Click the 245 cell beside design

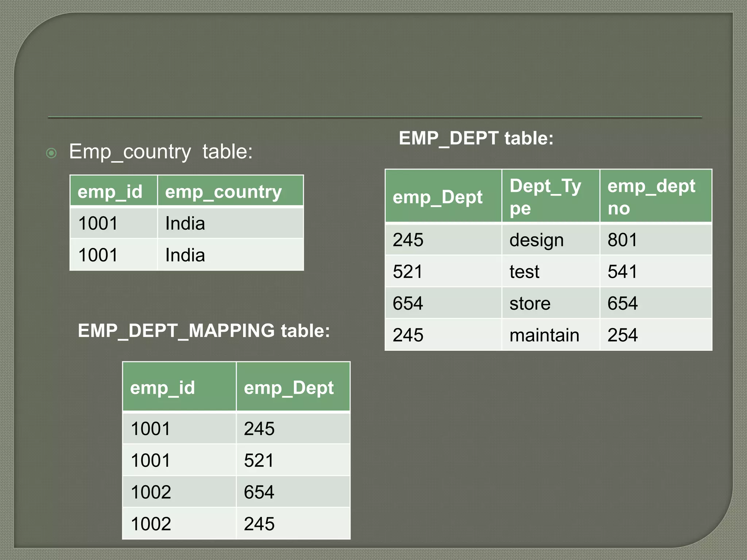[x=444, y=240]
